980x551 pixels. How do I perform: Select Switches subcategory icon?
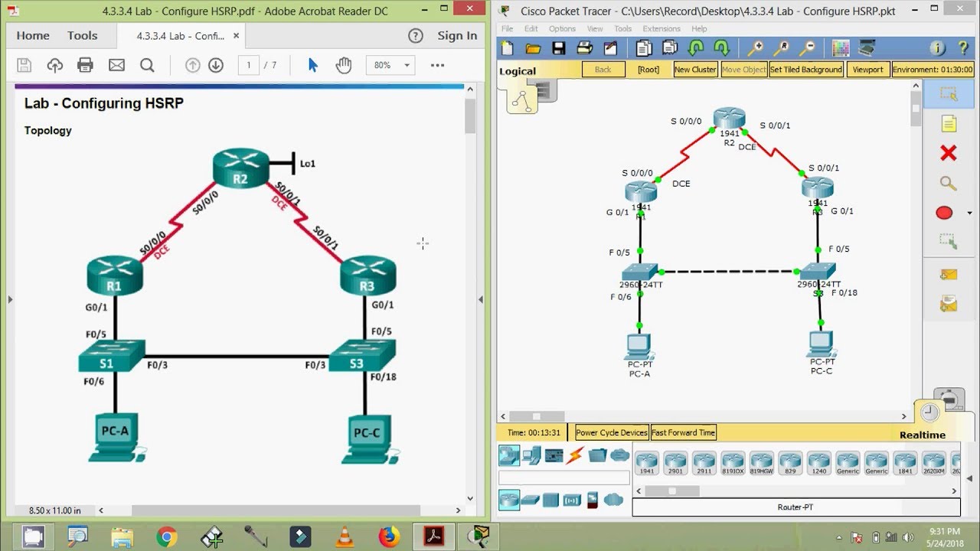click(530, 500)
